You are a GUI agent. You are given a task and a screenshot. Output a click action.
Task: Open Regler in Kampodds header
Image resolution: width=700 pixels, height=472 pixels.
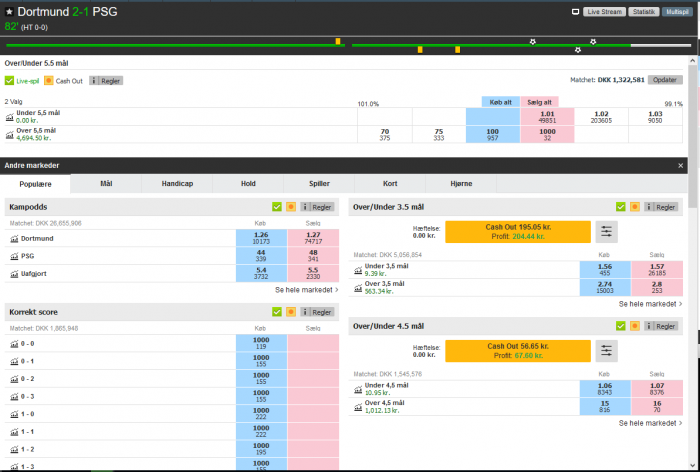click(x=317, y=207)
